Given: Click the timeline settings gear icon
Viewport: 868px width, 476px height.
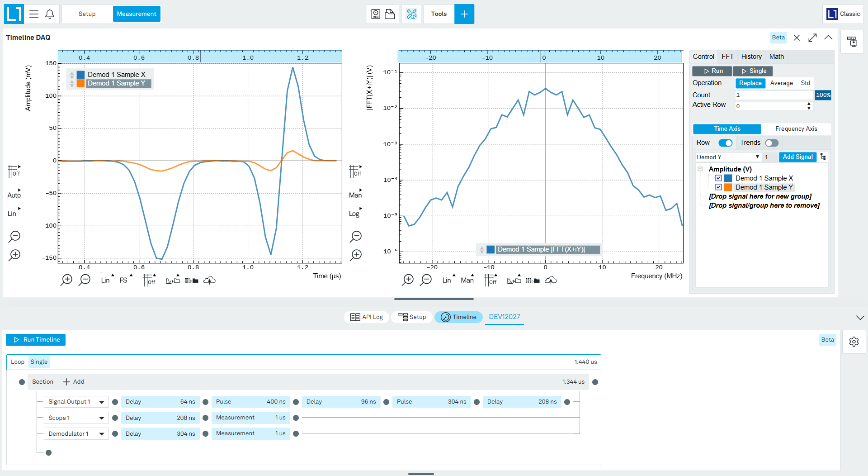Looking at the screenshot, I should pos(854,342).
